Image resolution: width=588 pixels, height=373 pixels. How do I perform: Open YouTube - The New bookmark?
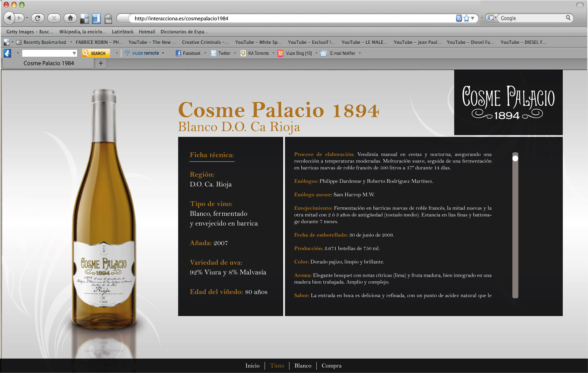coord(152,42)
